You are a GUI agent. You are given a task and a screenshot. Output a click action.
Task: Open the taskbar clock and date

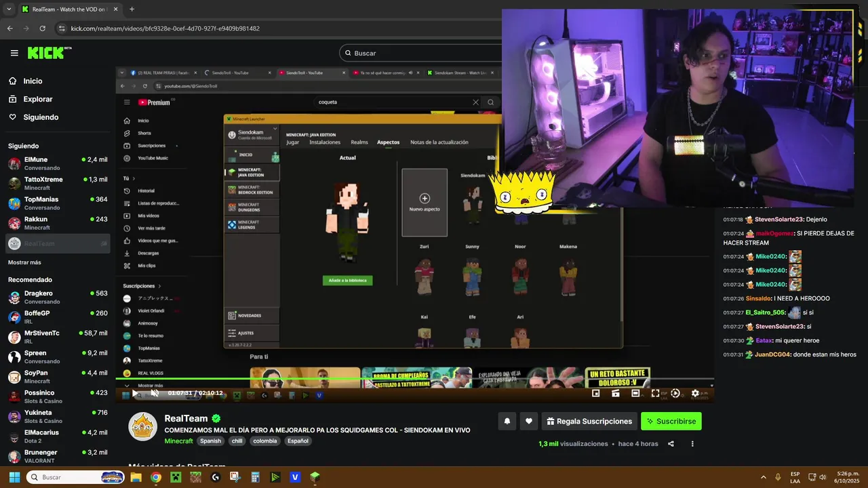point(848,477)
